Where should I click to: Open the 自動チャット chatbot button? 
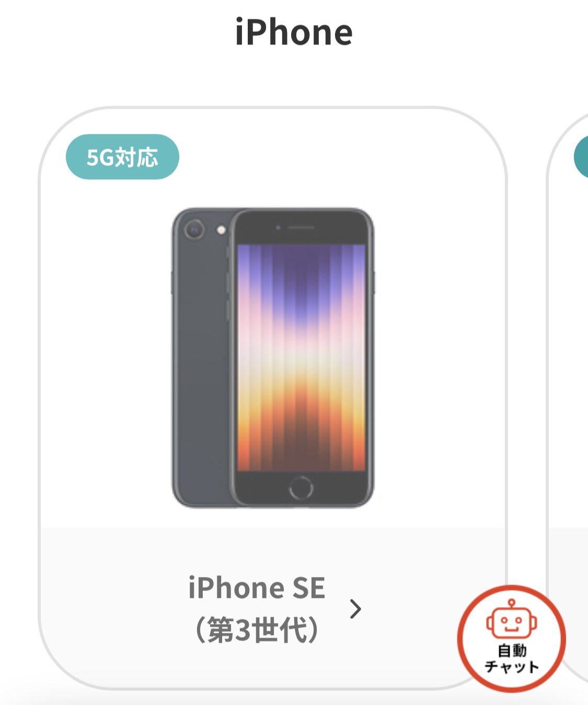[511, 639]
